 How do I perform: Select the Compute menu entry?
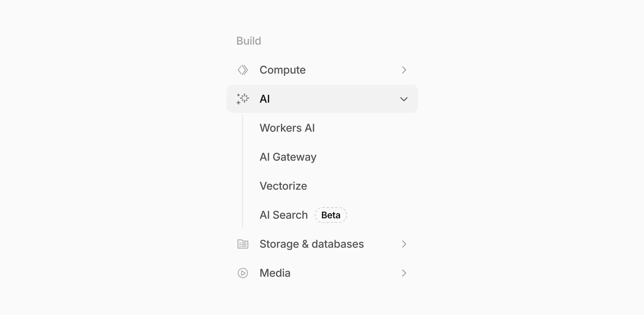tap(282, 70)
